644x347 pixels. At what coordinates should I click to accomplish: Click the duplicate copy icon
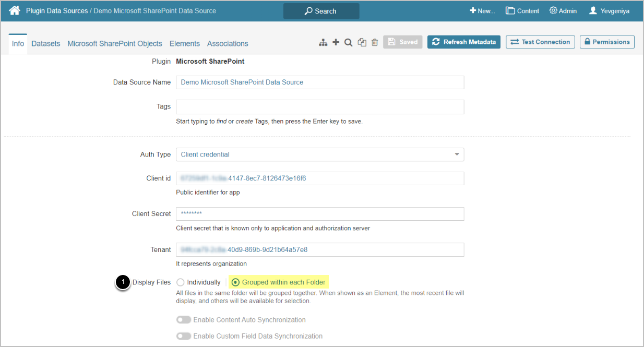click(x=362, y=42)
